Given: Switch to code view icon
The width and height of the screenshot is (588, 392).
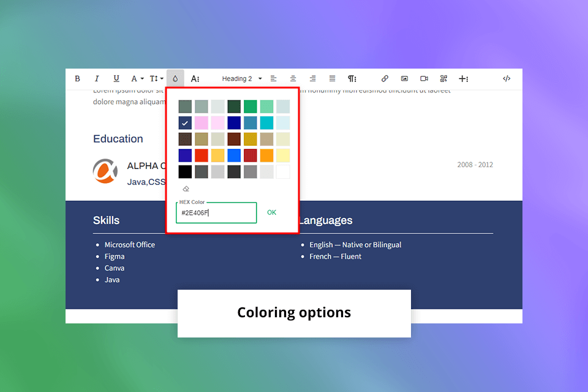Looking at the screenshot, I should (507, 79).
